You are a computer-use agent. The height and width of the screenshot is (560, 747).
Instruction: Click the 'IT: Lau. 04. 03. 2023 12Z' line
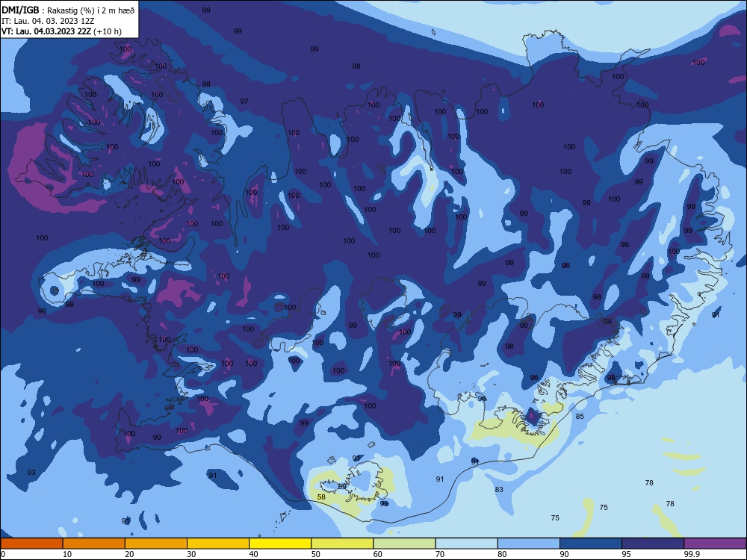pos(48,21)
